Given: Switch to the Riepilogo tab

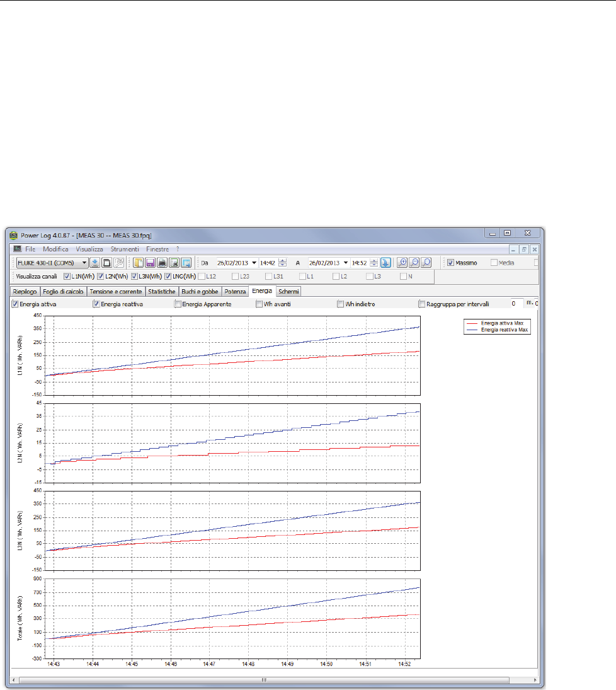Looking at the screenshot, I should point(25,291).
